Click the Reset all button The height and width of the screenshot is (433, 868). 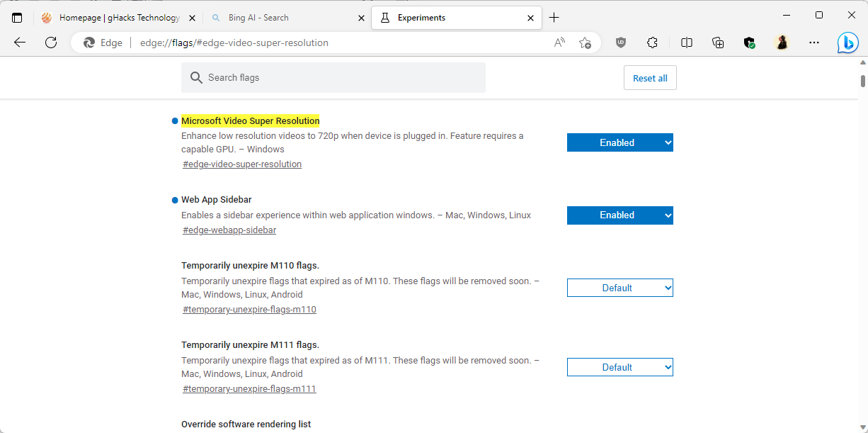[x=649, y=77]
